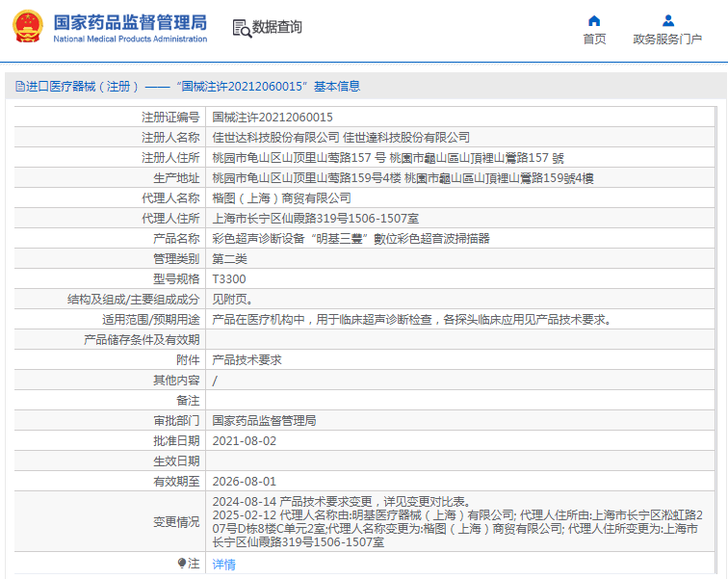728x579 pixels.
Task: Click National Medical Products Administration subtitle
Action: tap(130, 39)
